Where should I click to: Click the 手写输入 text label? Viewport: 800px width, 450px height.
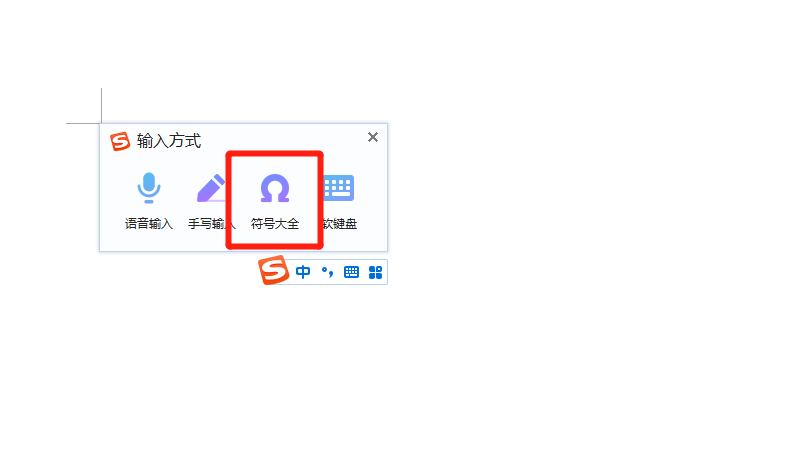(212, 223)
